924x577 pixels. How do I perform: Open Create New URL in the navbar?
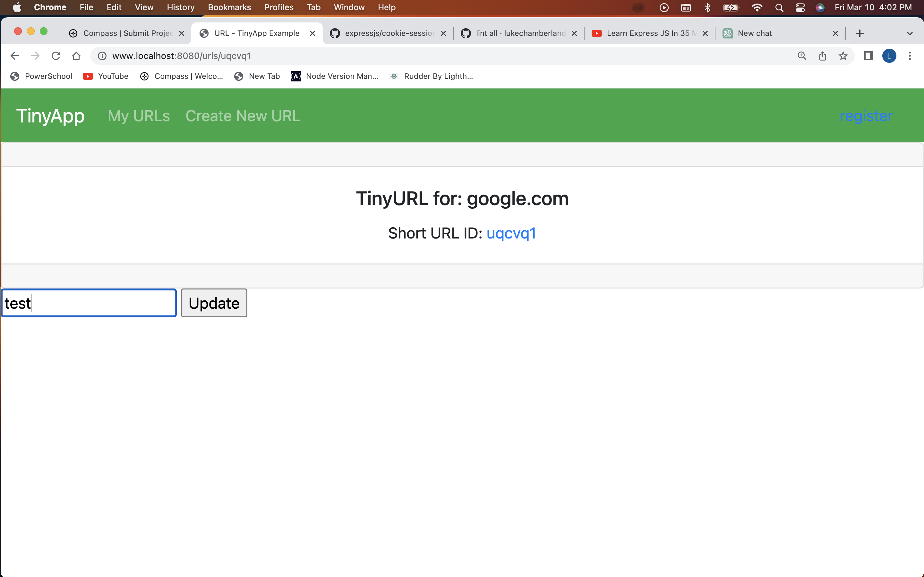pyautogui.click(x=243, y=116)
